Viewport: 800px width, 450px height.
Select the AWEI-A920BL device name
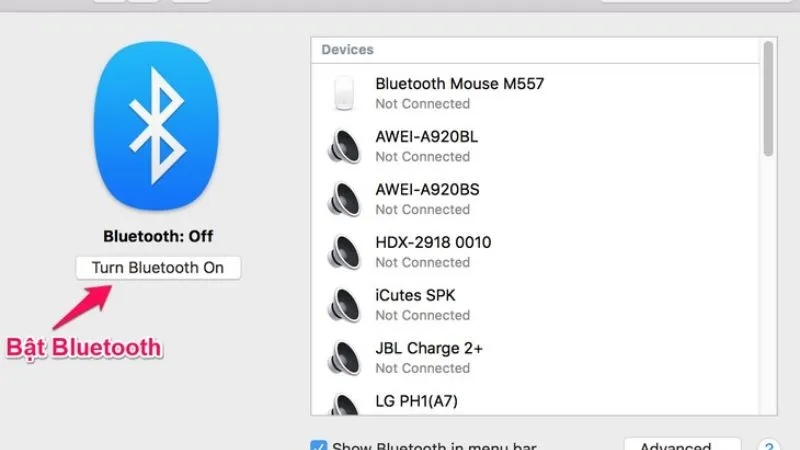[426, 137]
